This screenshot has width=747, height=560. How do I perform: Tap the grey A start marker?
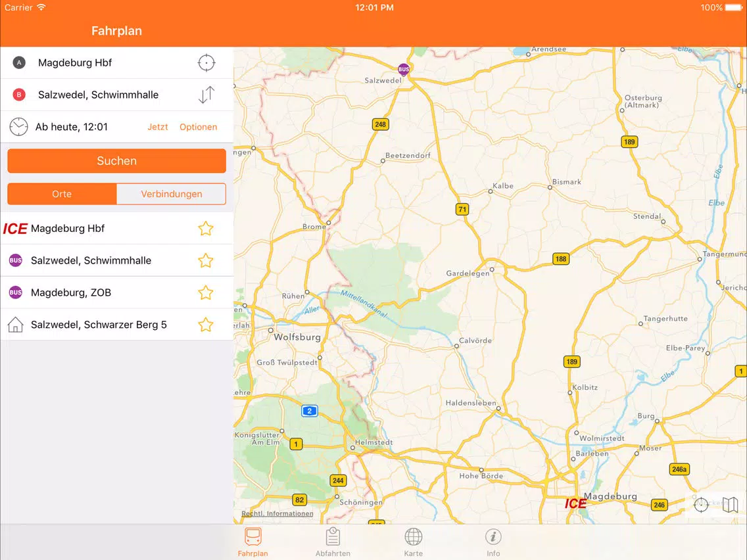(x=19, y=62)
